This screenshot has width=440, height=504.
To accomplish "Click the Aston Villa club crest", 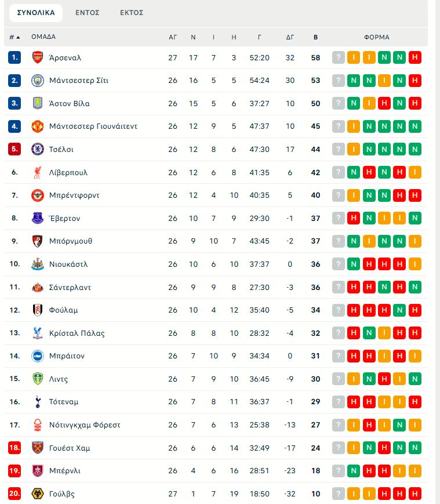I will click(37, 103).
